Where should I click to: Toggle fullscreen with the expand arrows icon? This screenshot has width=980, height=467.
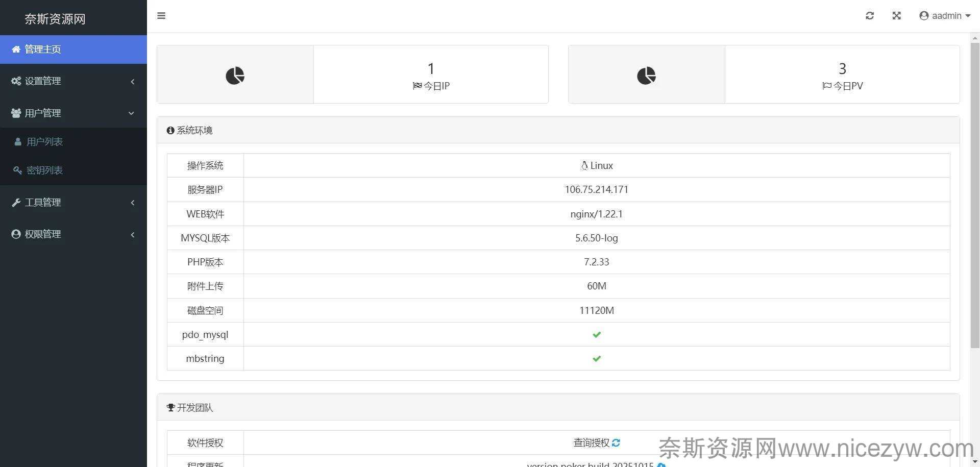[x=896, y=16]
